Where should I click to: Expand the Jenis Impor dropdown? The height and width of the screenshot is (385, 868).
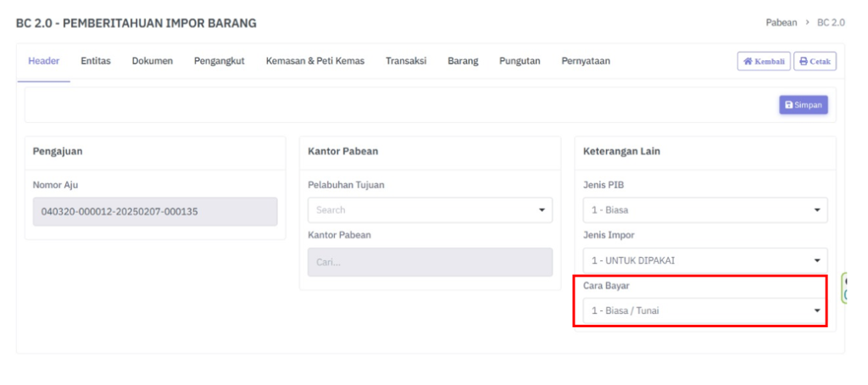704,260
